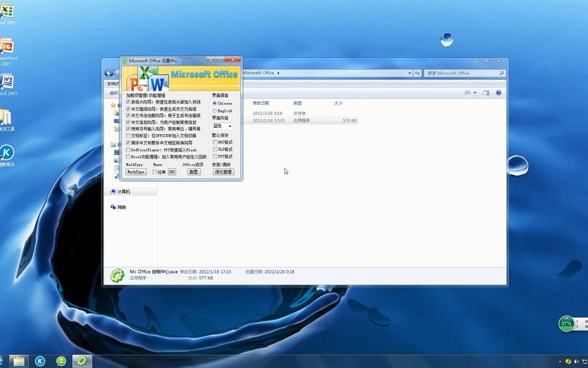Check DOC格式 default save

[215, 142]
